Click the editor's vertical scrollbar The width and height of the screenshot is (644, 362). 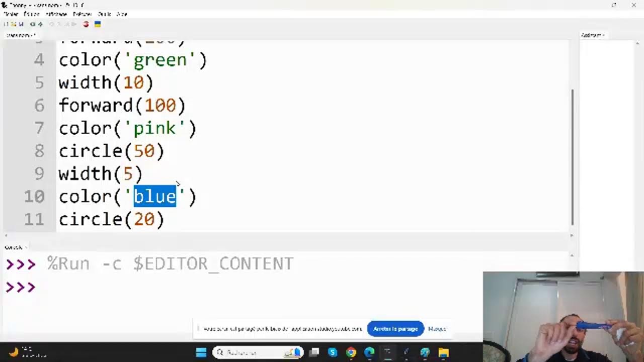click(573, 157)
